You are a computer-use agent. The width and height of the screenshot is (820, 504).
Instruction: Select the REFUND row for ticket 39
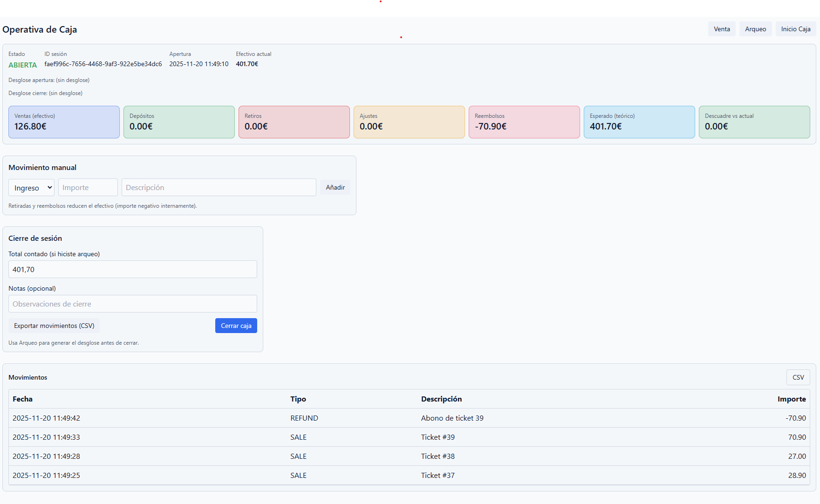(409, 418)
